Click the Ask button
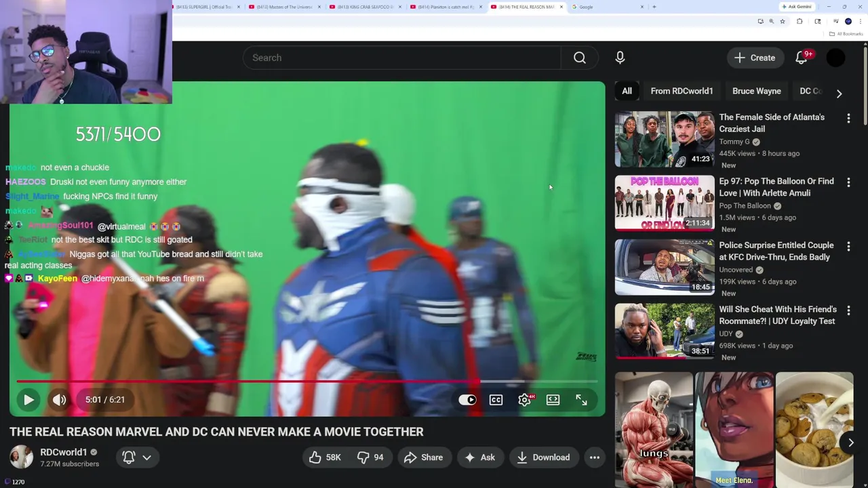Screen dimensions: 868x488 [480, 457]
